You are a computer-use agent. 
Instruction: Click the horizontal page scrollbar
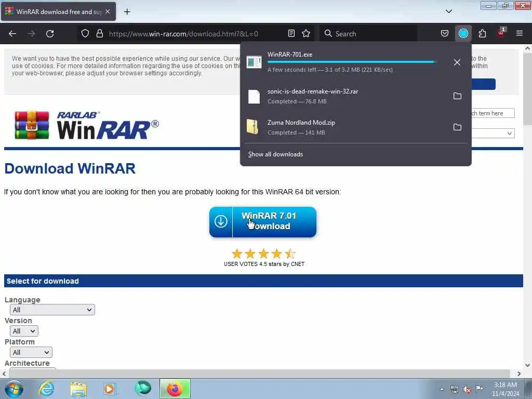pos(260,374)
